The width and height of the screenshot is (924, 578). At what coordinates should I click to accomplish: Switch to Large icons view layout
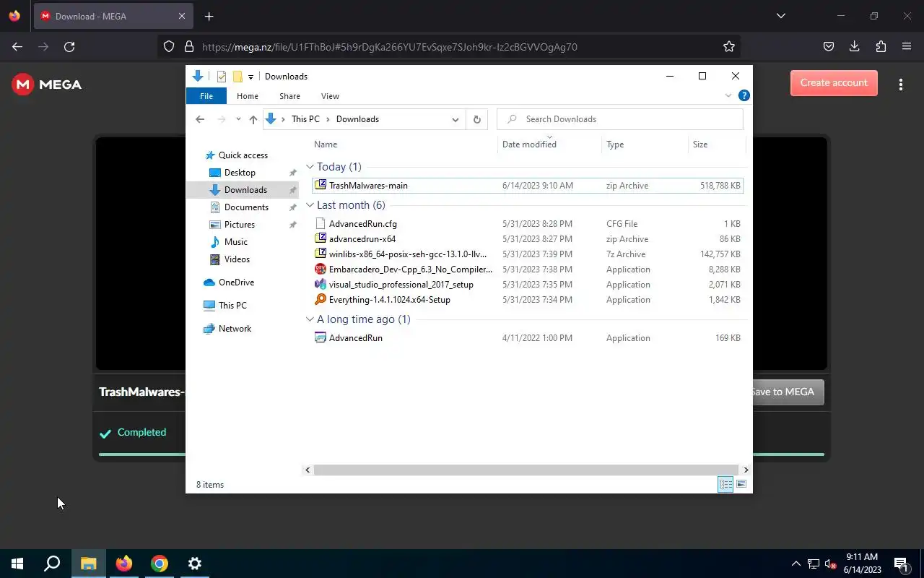741,484
